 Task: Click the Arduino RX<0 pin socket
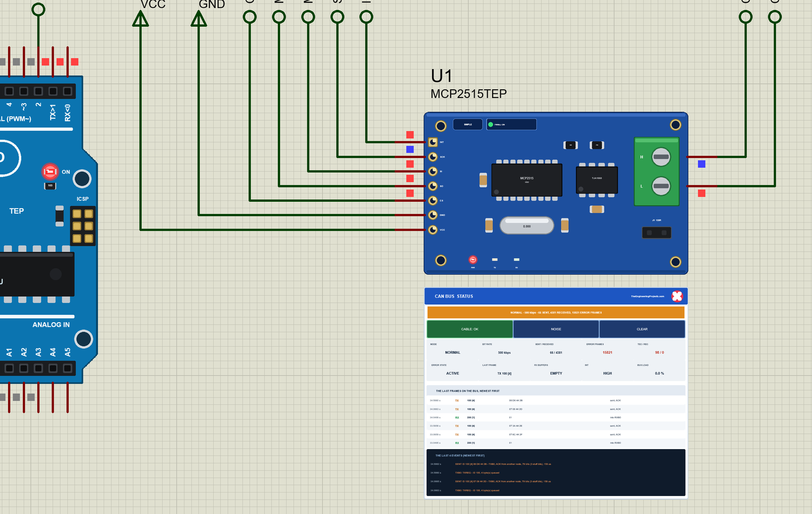68,91
